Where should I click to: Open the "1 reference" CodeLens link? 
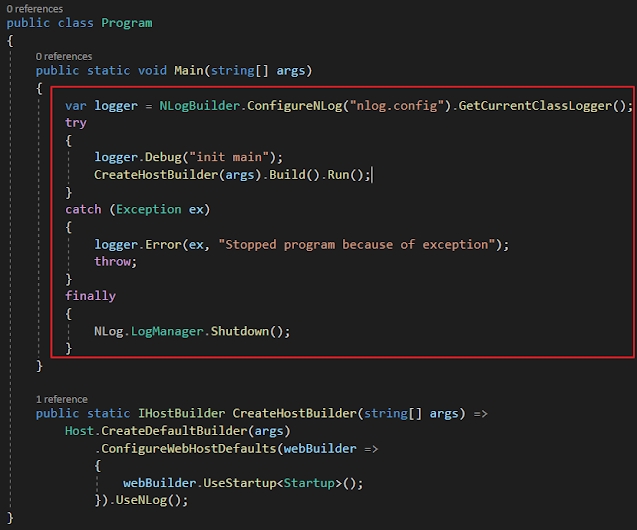pos(61,399)
